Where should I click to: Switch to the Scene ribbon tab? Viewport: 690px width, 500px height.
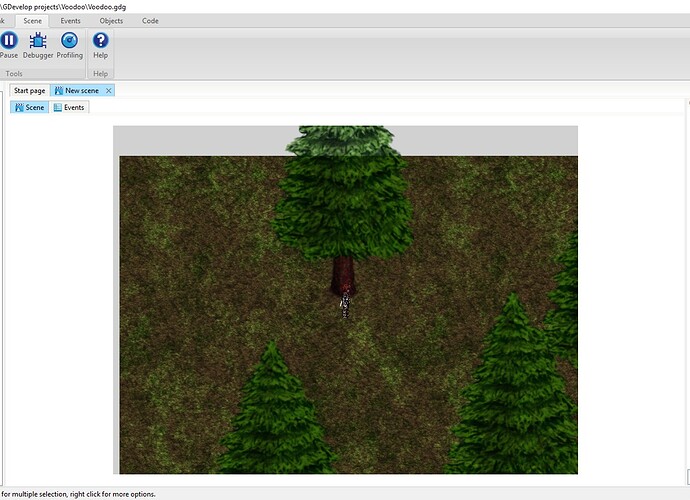coord(33,21)
